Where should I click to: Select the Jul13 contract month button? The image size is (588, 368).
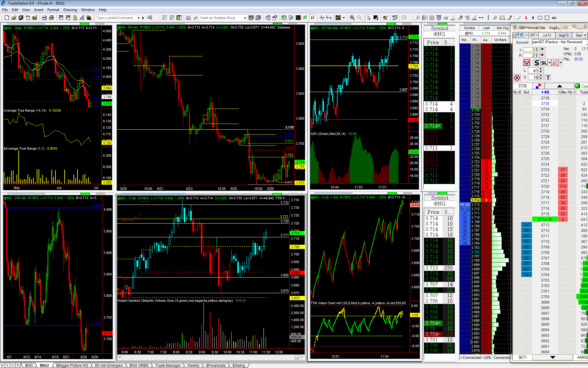tap(547, 35)
